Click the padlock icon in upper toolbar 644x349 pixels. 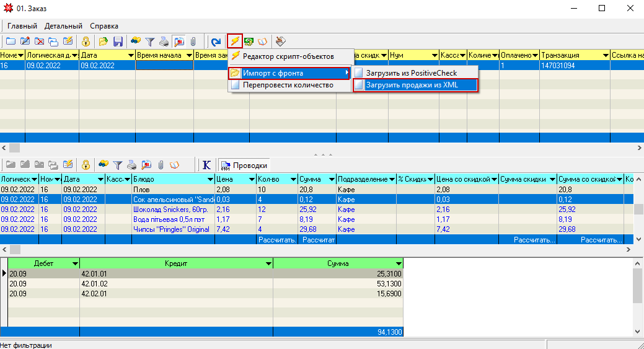[86, 42]
